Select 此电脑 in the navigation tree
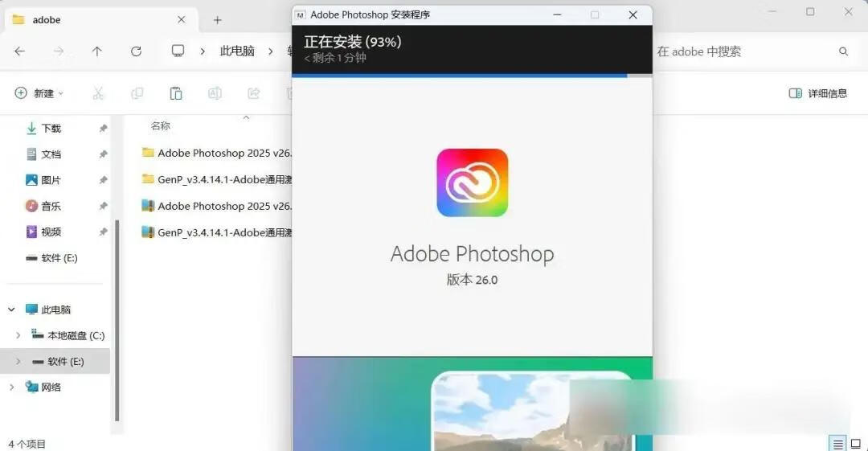Viewport: 868px width, 451px height. (x=56, y=310)
